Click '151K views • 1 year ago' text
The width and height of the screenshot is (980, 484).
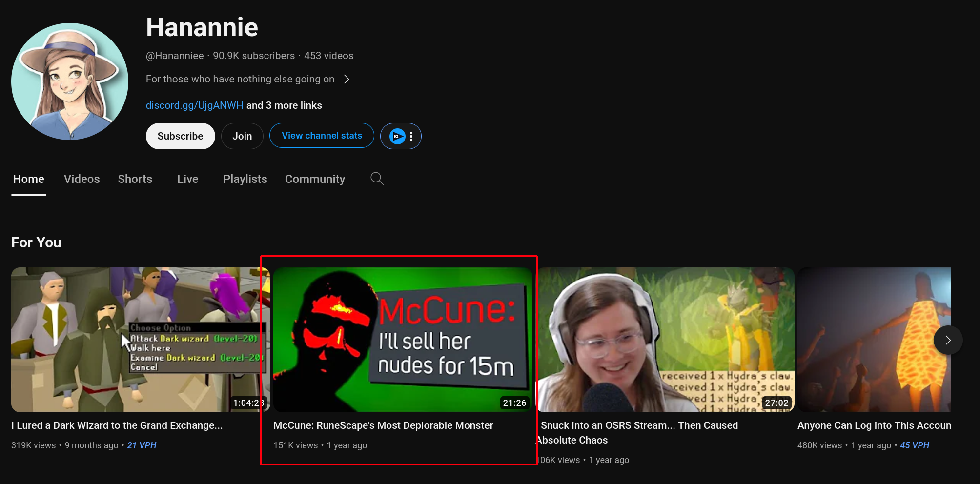(320, 445)
